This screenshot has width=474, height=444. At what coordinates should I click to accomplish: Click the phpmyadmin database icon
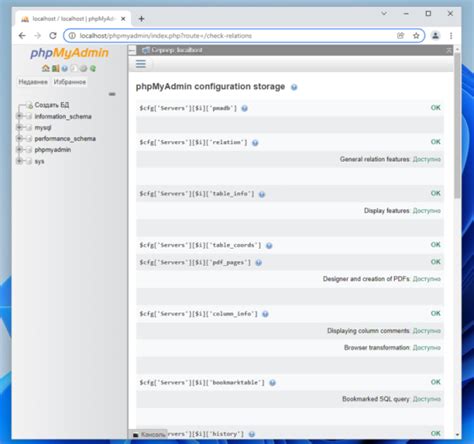coord(29,150)
